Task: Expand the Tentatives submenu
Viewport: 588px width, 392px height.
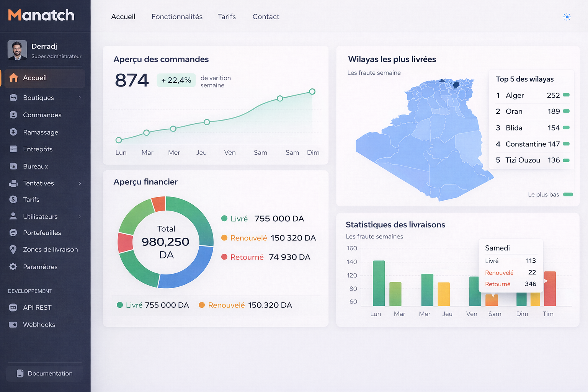Action: point(80,183)
